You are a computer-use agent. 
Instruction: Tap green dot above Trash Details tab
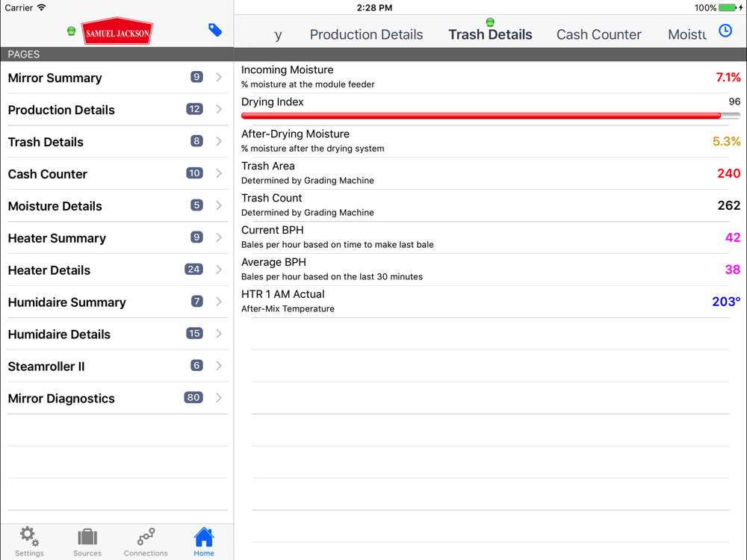490,22
